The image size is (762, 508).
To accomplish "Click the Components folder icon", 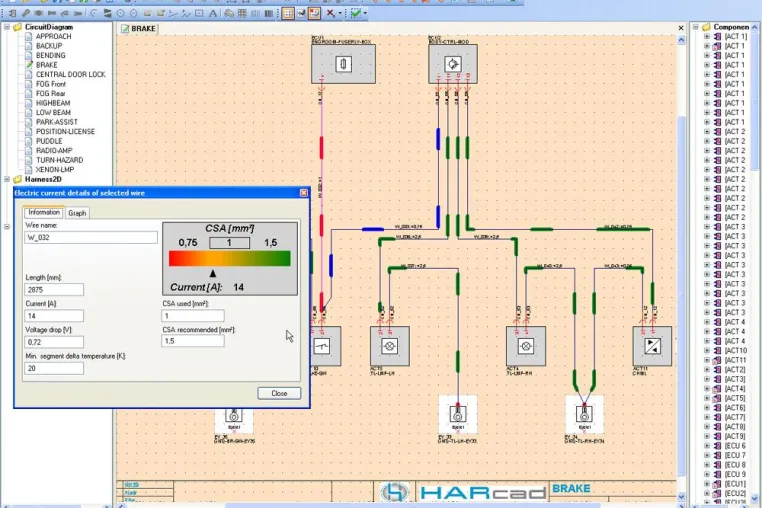I will pyautogui.click(x=706, y=27).
